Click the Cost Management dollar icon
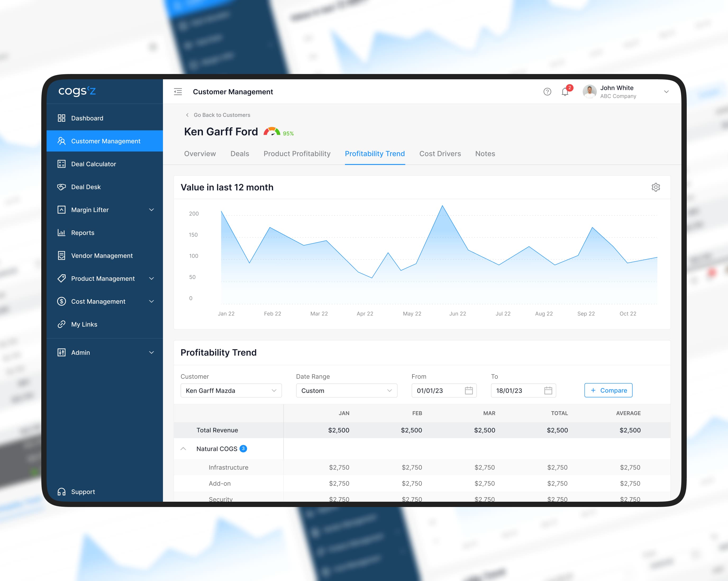 (x=61, y=301)
